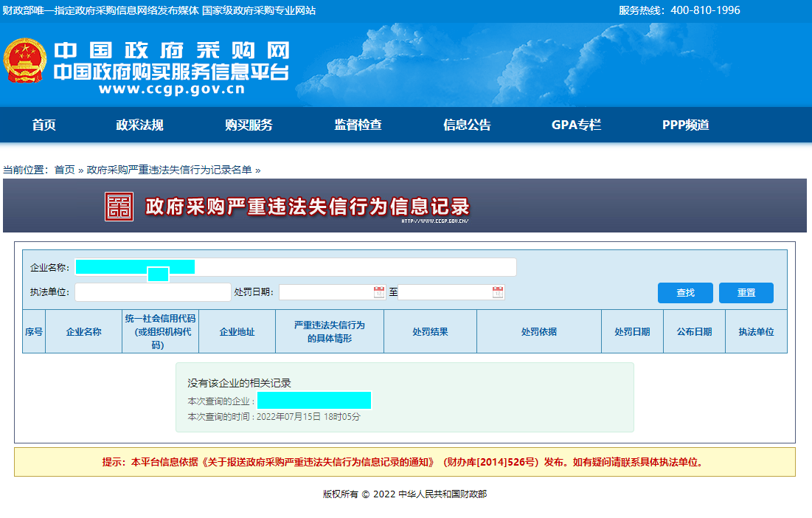Click 中国政府采购网 site title

[171, 50]
